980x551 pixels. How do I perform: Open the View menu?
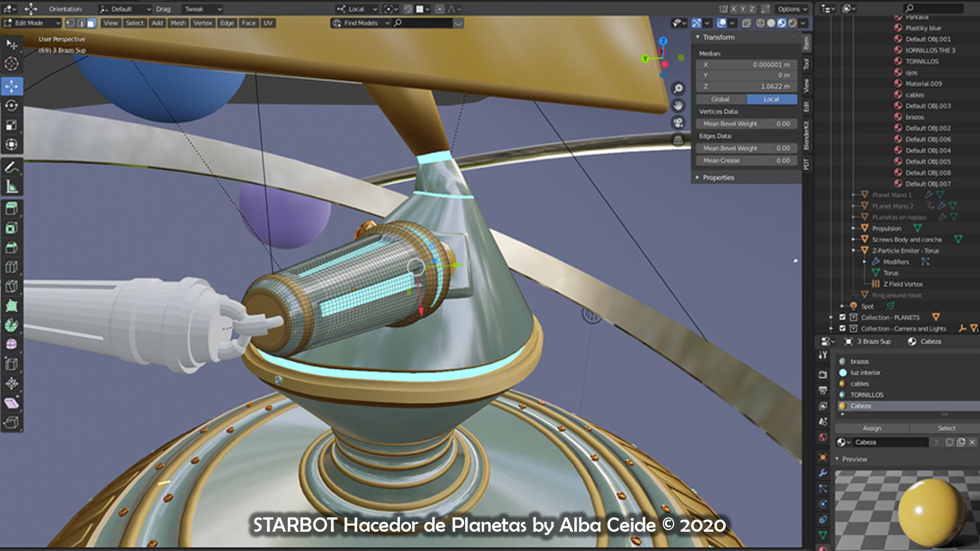[111, 23]
